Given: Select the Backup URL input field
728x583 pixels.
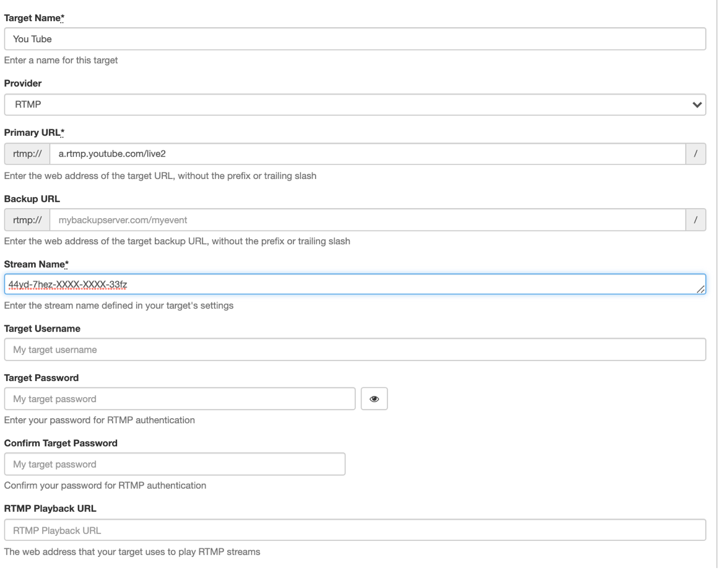Looking at the screenshot, I should [367, 220].
